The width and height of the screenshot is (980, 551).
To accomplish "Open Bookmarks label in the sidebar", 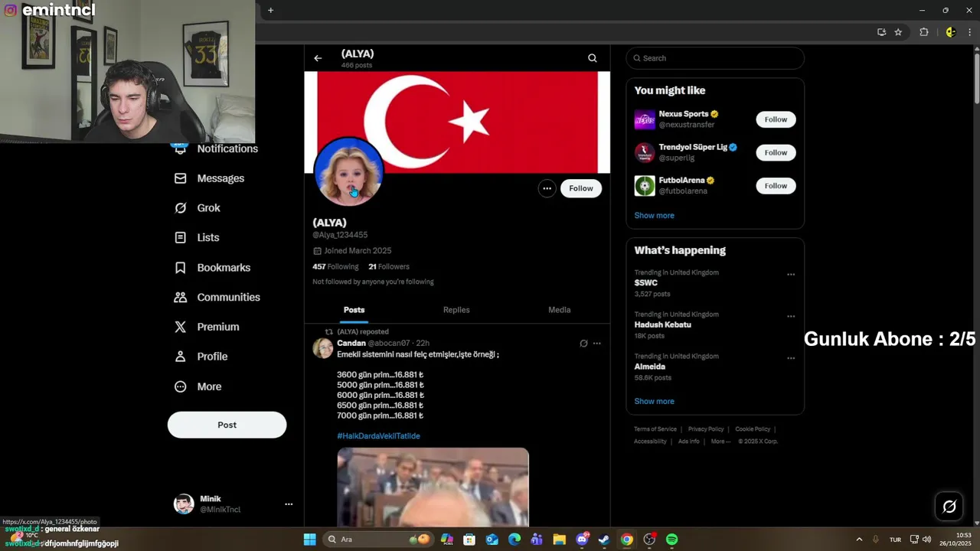I will pyautogui.click(x=224, y=268).
